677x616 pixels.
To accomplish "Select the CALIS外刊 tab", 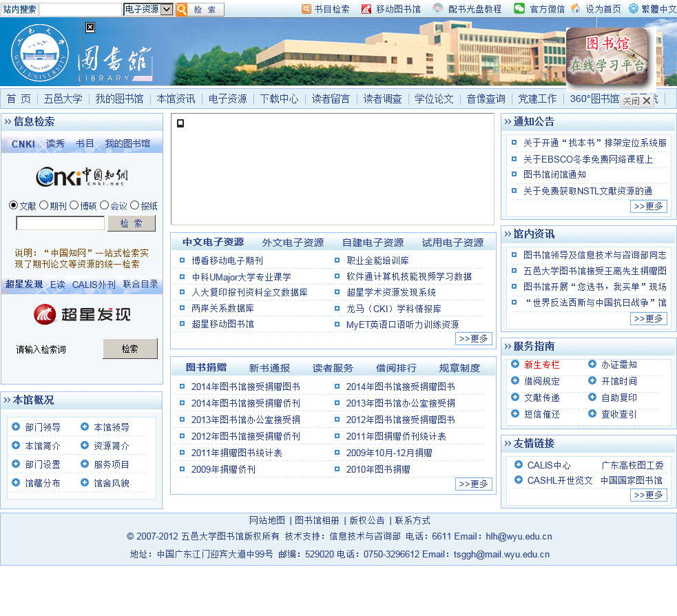I will click(94, 285).
